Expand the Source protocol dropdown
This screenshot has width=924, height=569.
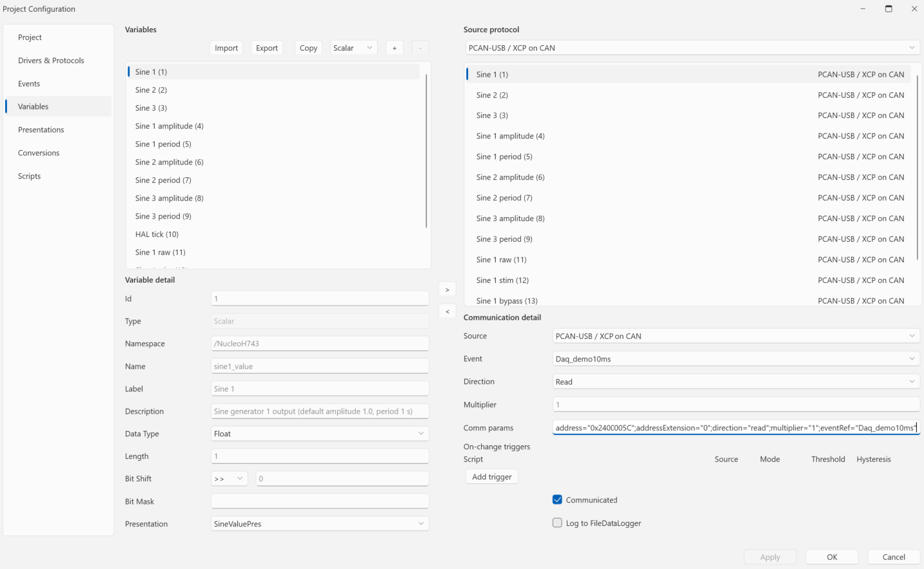[x=693, y=48]
